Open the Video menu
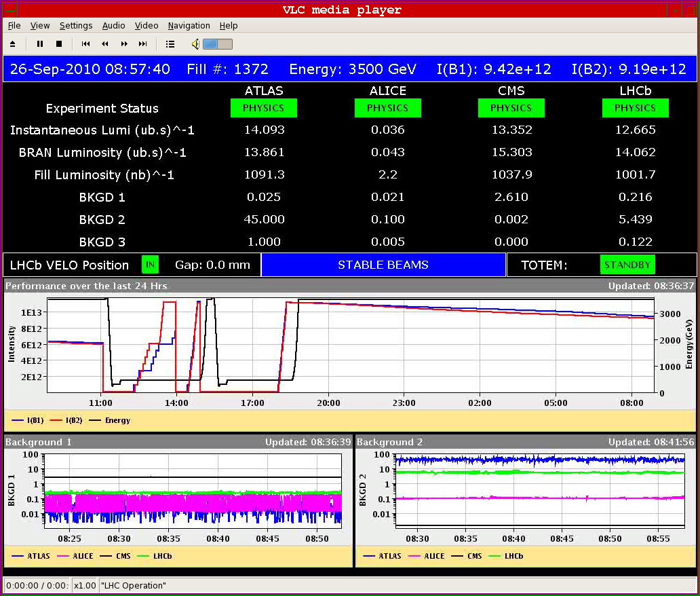The height and width of the screenshot is (596, 700). coord(147,26)
